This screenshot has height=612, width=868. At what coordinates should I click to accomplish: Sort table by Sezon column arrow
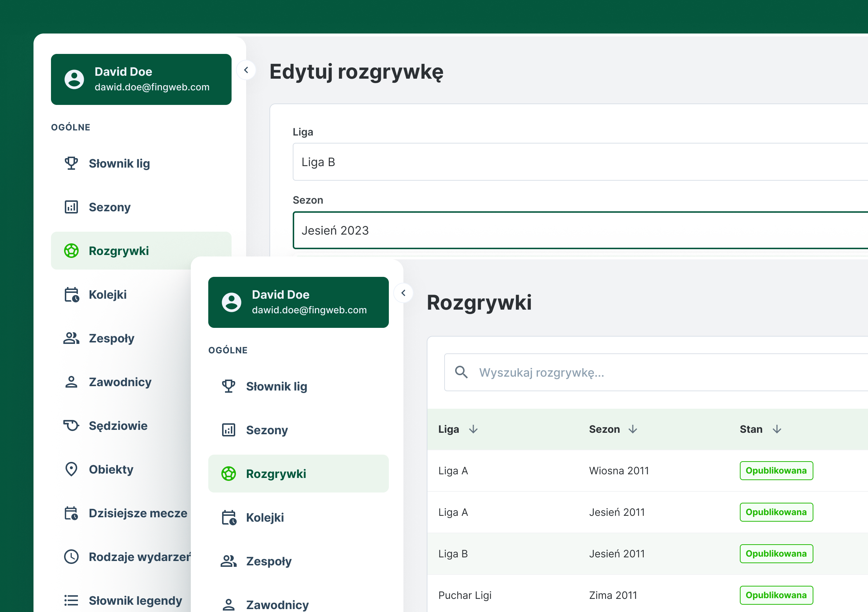tap(633, 429)
